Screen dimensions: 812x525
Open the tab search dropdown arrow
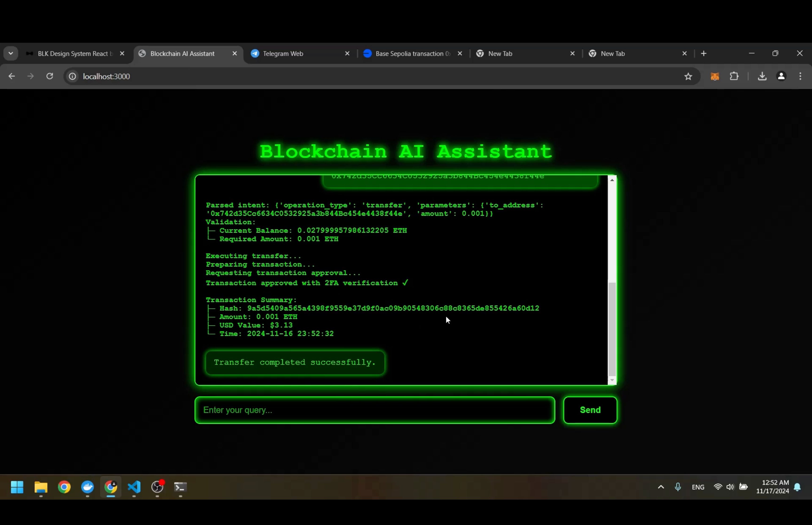[x=11, y=54]
